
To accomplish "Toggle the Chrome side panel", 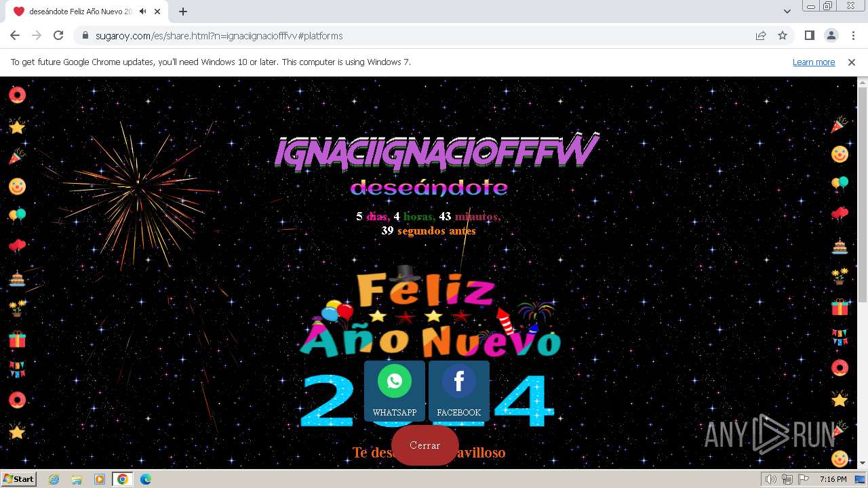I will coord(810,36).
